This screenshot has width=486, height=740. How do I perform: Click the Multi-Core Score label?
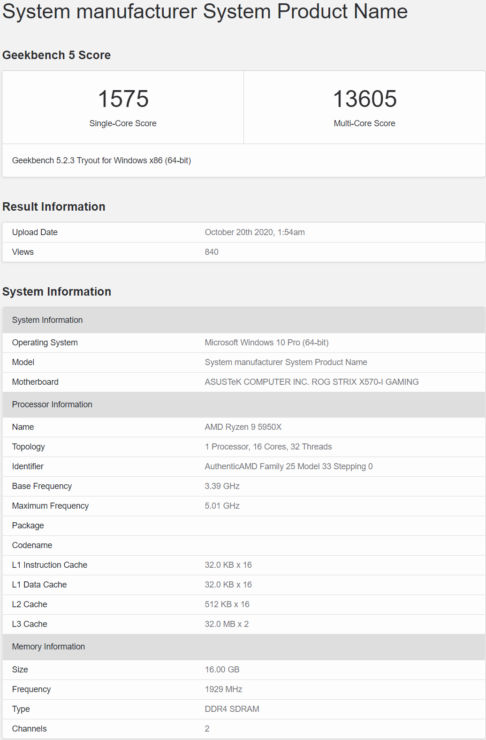pyautogui.click(x=364, y=123)
